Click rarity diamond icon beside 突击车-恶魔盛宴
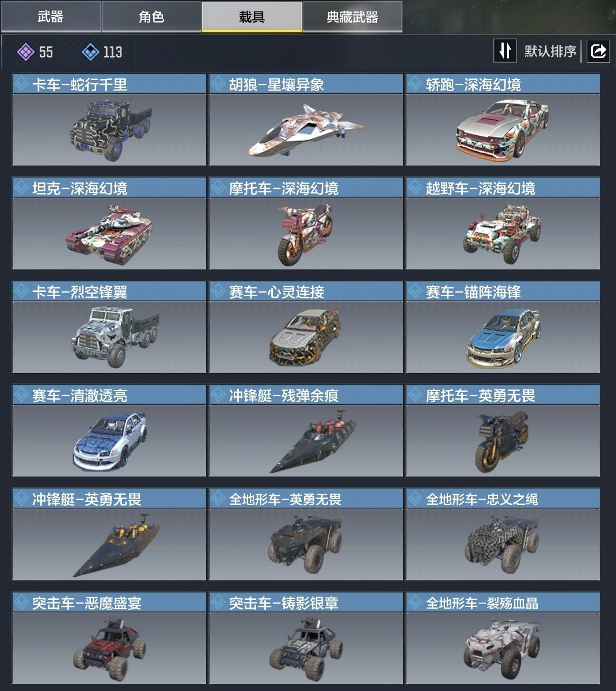This screenshot has width=616, height=691. [22, 602]
